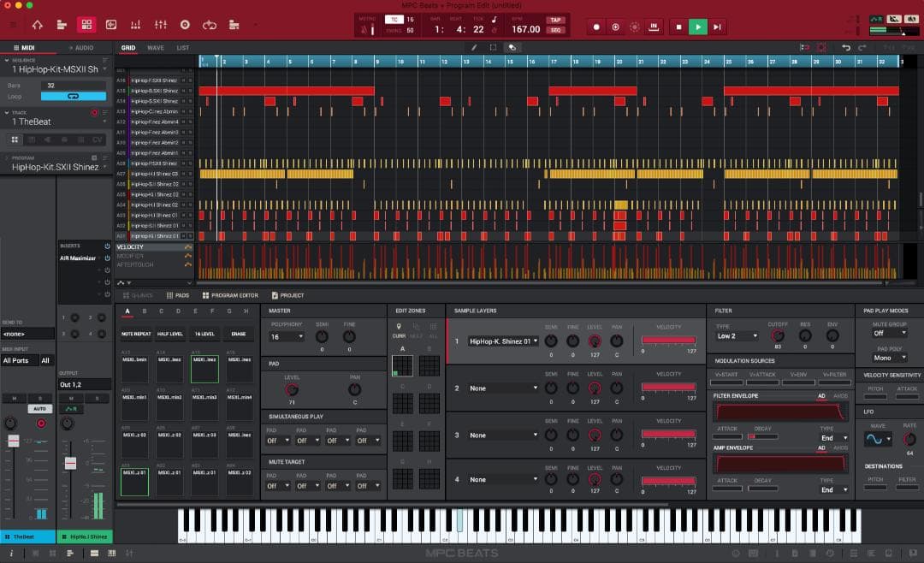Open sample layer 1 HipHop-K. Shinez dropdown
This screenshot has height=563, width=924.
(x=504, y=340)
